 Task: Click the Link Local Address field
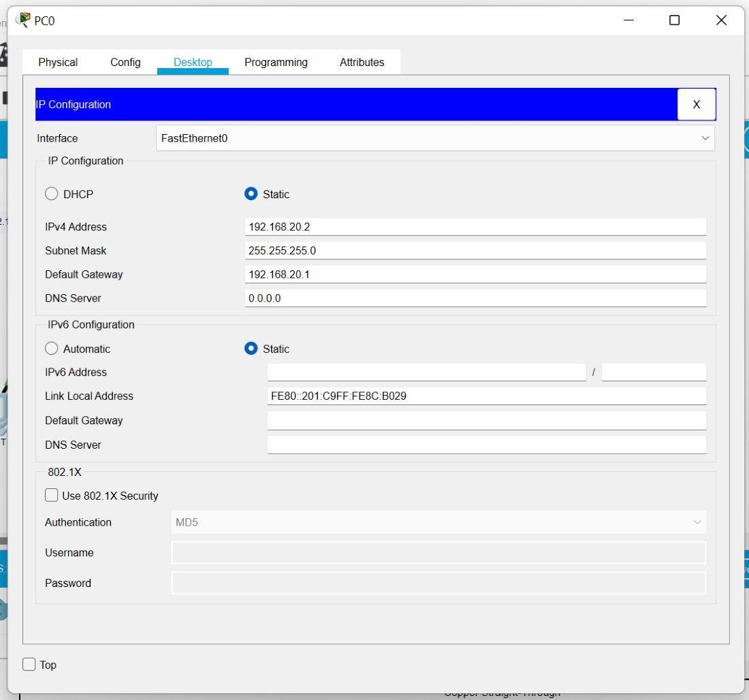pyautogui.click(x=486, y=396)
